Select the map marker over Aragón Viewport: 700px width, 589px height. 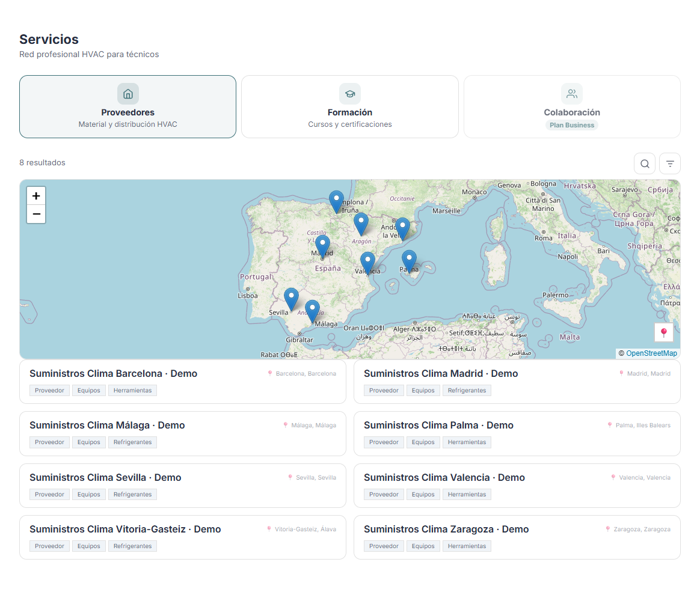point(361,224)
